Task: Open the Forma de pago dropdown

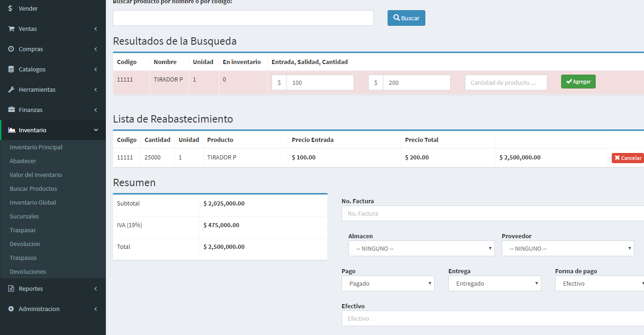Action: (x=599, y=283)
